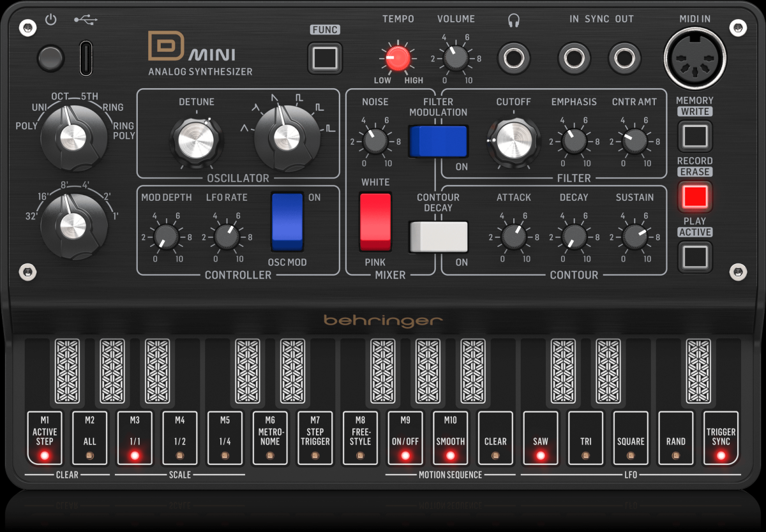Screen dimensions: 766x532
Task: Click the black key above M9 and M10
Action: pos(428,372)
